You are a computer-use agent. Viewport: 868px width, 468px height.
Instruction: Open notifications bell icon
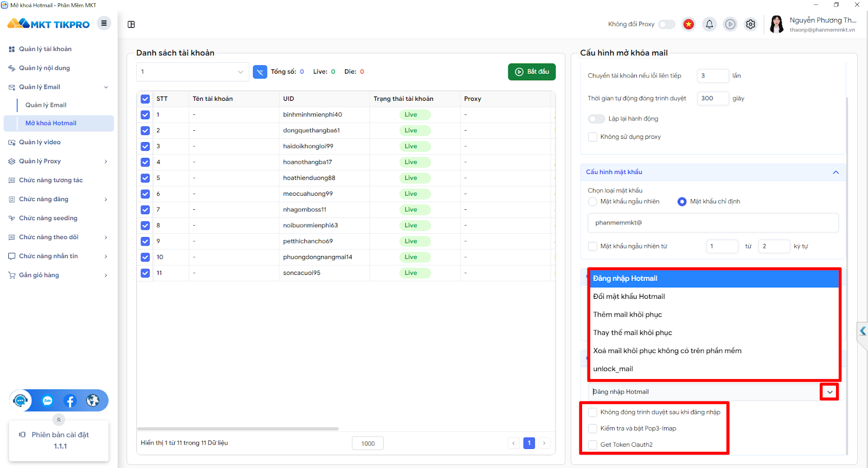(x=709, y=24)
